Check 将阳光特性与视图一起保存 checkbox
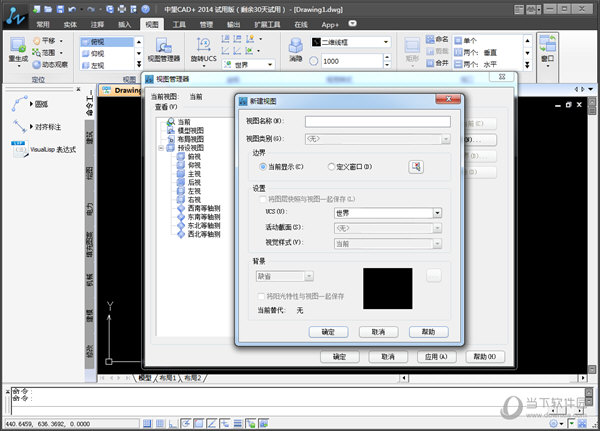Image resolution: width=600 pixels, height=431 pixels. click(x=261, y=296)
